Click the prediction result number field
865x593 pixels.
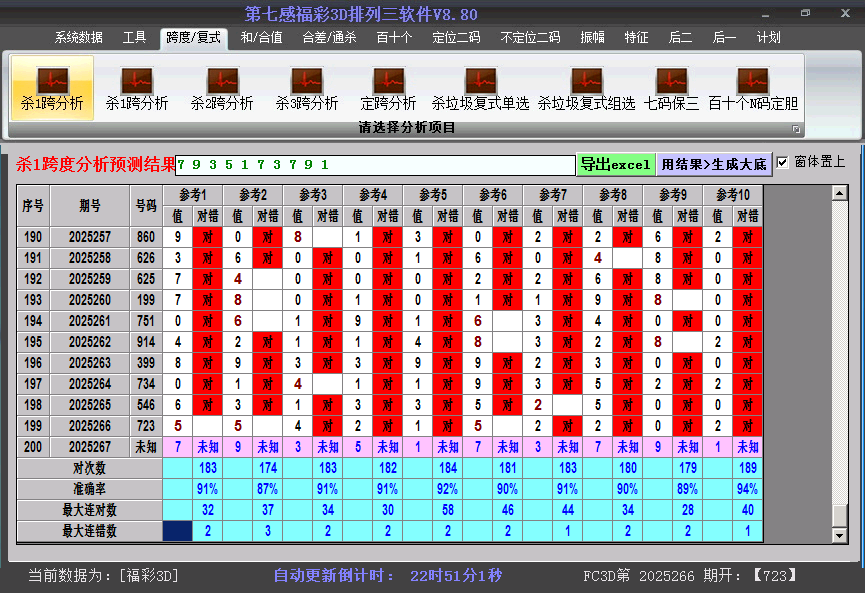tap(375, 164)
